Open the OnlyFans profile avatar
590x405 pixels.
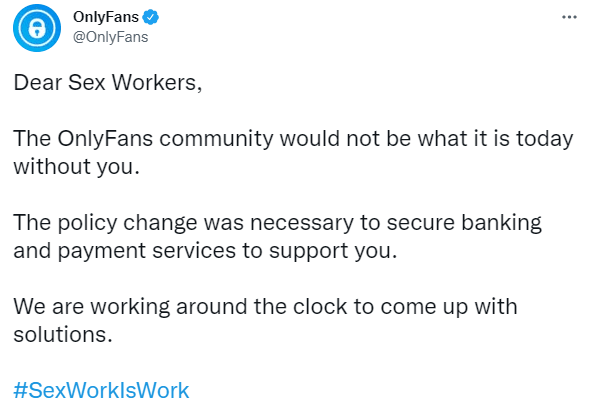[x=37, y=28]
